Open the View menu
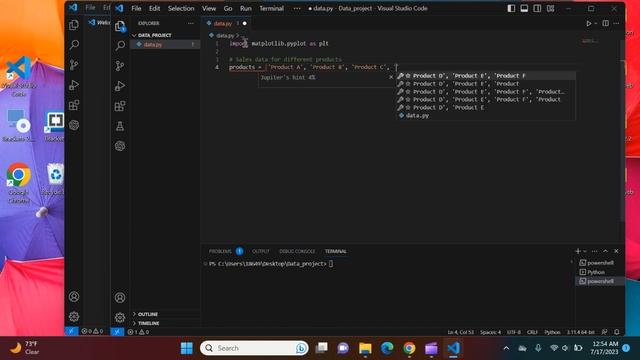This screenshot has height=360, width=640. click(209, 8)
